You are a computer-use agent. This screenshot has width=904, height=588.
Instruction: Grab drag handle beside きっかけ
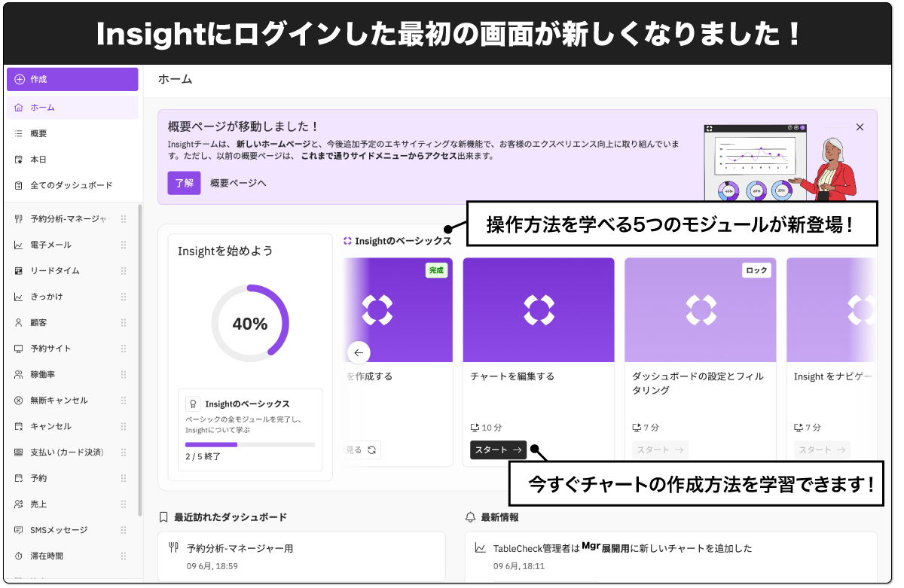point(124,297)
